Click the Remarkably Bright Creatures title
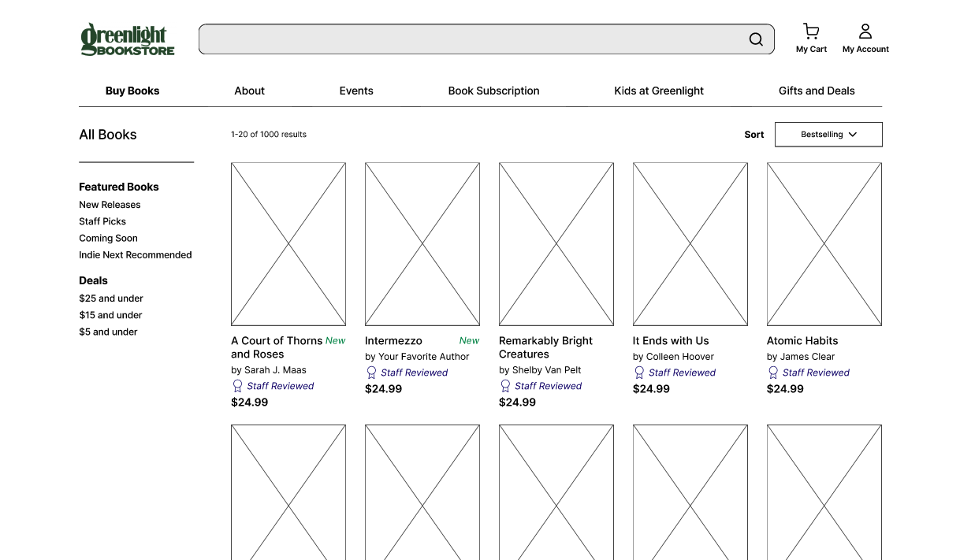The width and height of the screenshot is (960, 560). (545, 347)
